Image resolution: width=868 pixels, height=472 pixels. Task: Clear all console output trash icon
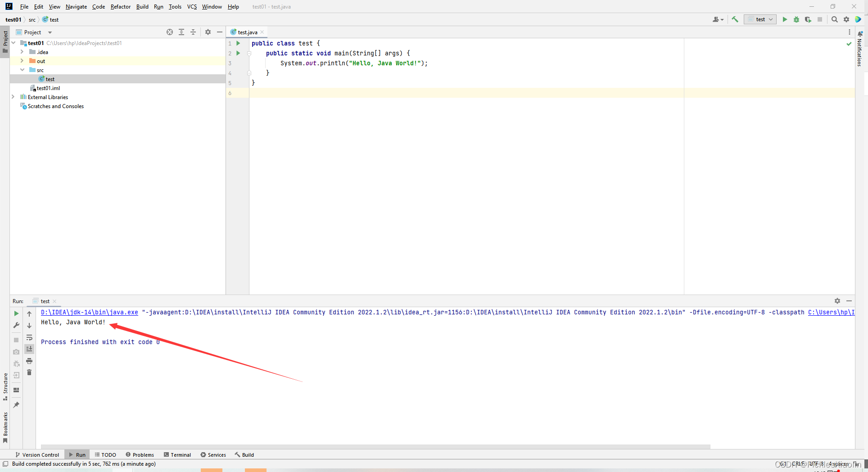(x=29, y=372)
